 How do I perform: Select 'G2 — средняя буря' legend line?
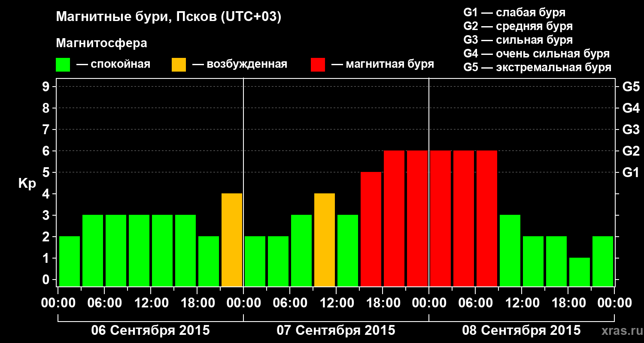coord(518,26)
